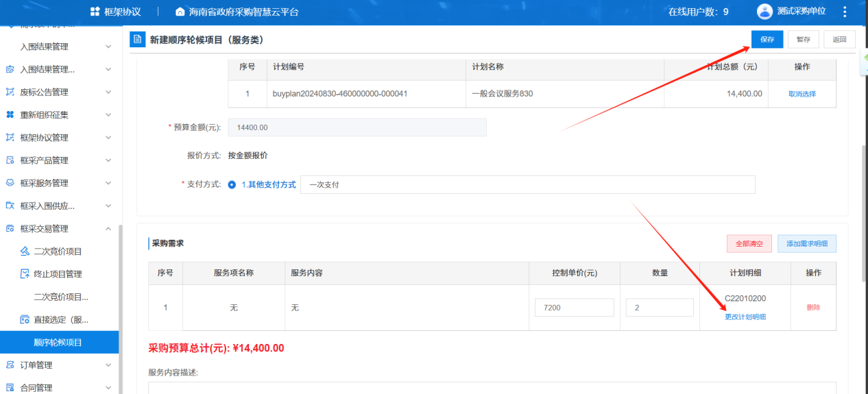
Task: Click the 废标公告管理 sidebar icon
Action: click(10, 92)
